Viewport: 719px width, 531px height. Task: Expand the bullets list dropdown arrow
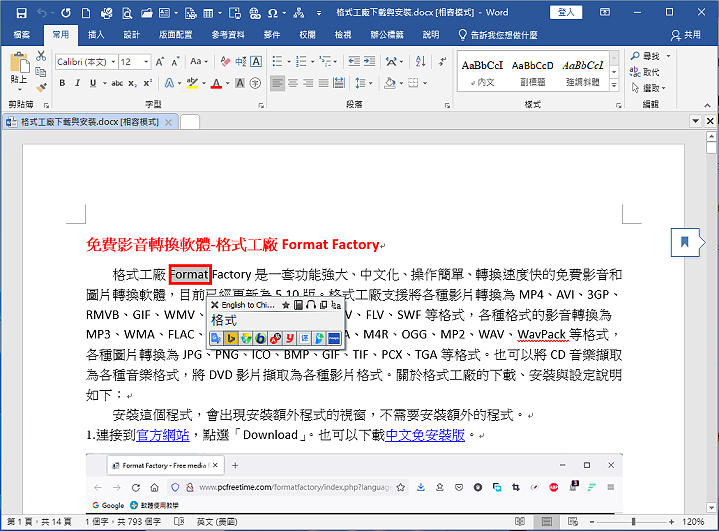(x=289, y=61)
